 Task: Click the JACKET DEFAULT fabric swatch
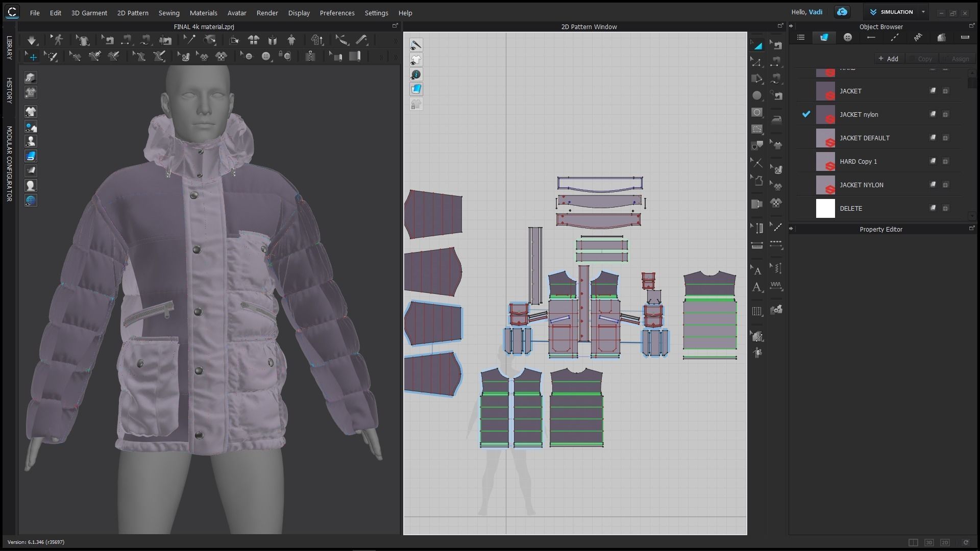coord(825,138)
